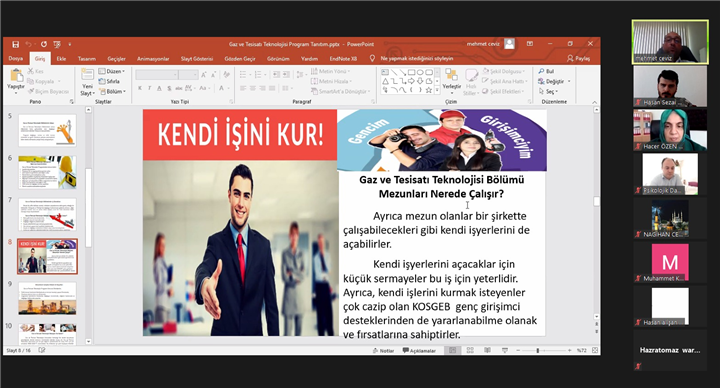Expand the shapes gallery more arrow
Image resolution: width=720 pixels, height=388 pixels.
pos(437,90)
